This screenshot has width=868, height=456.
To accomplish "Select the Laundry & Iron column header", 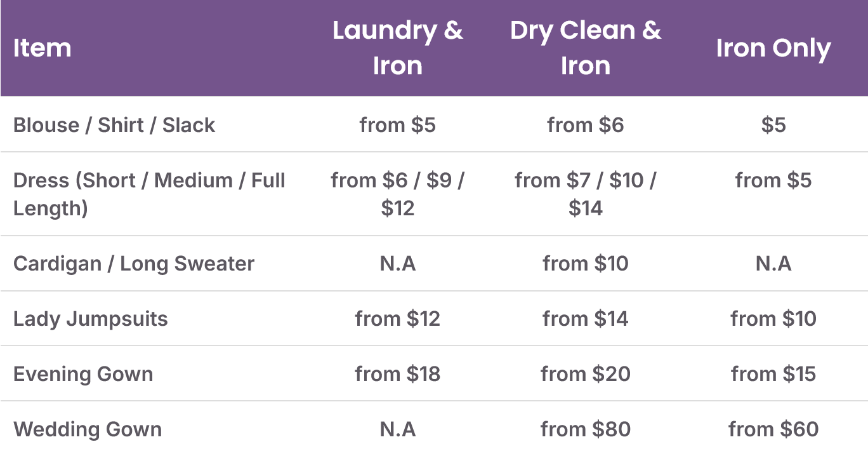I will (x=397, y=48).
